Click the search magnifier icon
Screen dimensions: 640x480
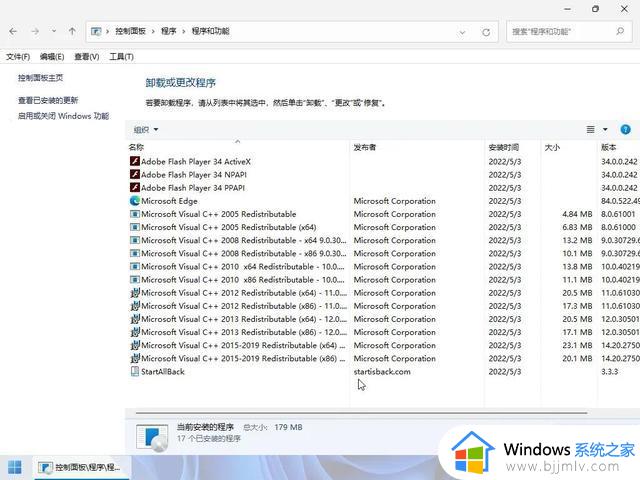(620, 31)
